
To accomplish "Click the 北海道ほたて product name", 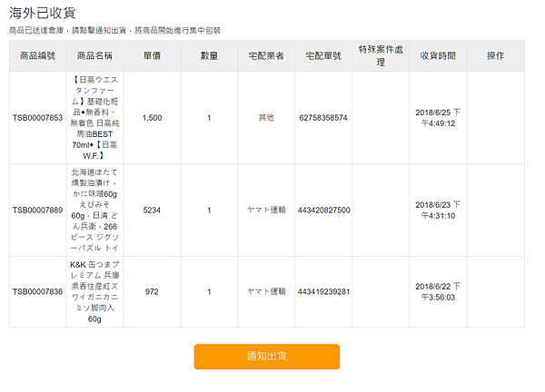I will [x=94, y=210].
